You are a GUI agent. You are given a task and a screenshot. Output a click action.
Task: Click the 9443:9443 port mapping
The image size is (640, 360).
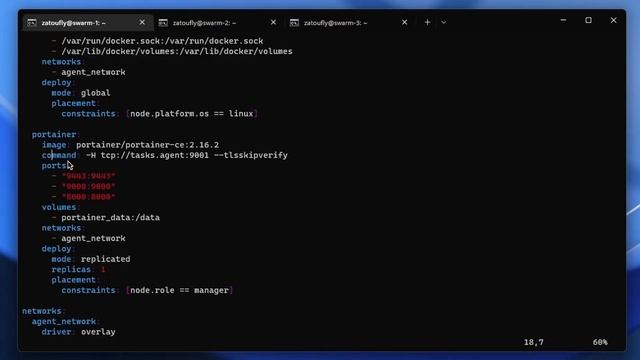[x=89, y=176]
